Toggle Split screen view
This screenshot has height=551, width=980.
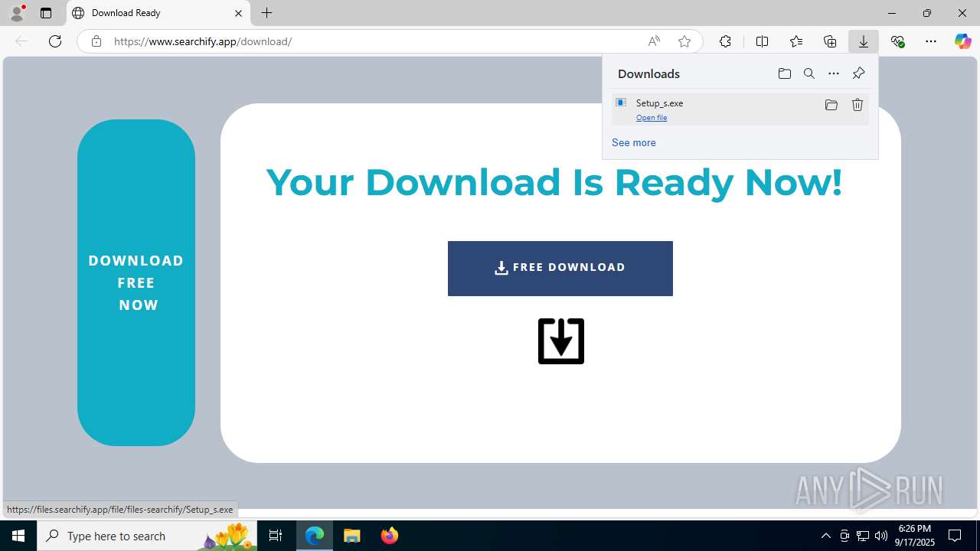pos(762,41)
